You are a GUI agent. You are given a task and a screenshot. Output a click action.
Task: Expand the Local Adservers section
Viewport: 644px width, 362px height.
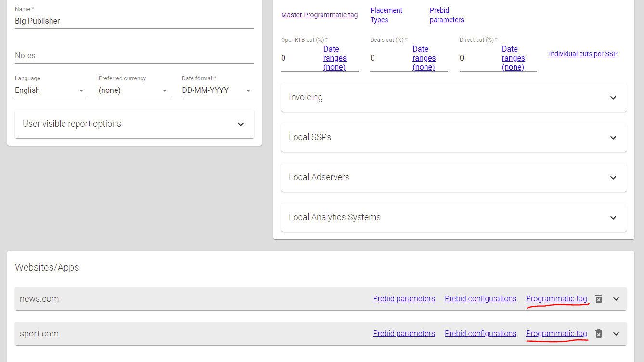click(x=454, y=177)
